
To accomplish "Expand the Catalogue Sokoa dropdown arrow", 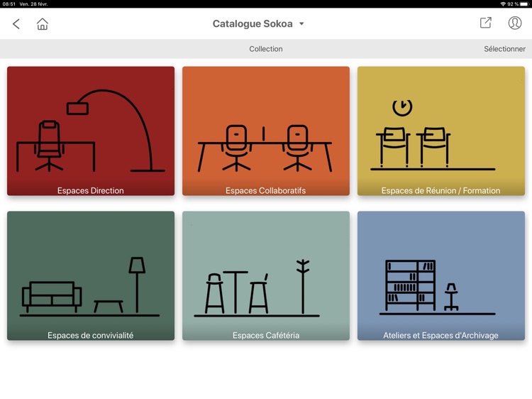I will click(x=301, y=23).
